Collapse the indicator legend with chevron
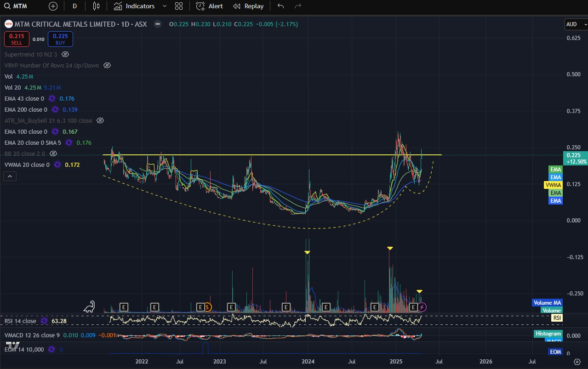 click(10, 176)
